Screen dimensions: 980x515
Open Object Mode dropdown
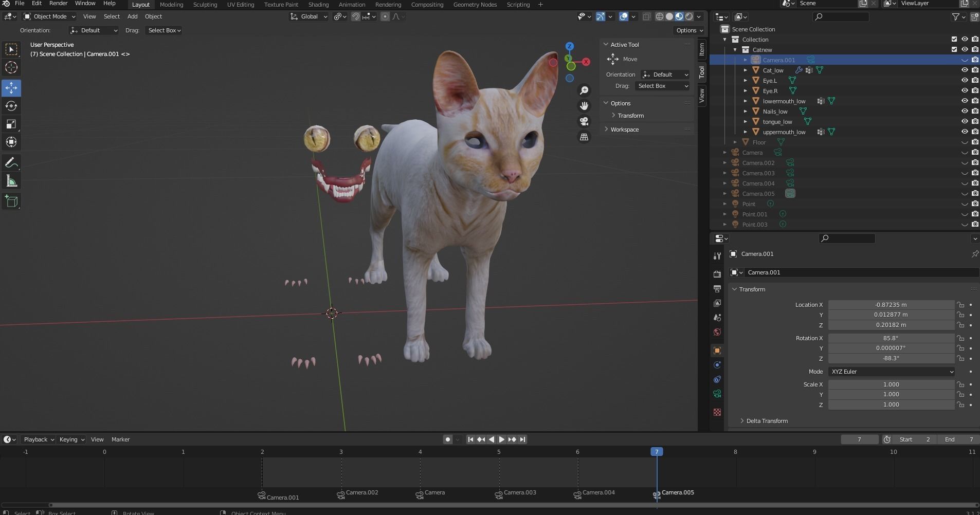coord(50,16)
